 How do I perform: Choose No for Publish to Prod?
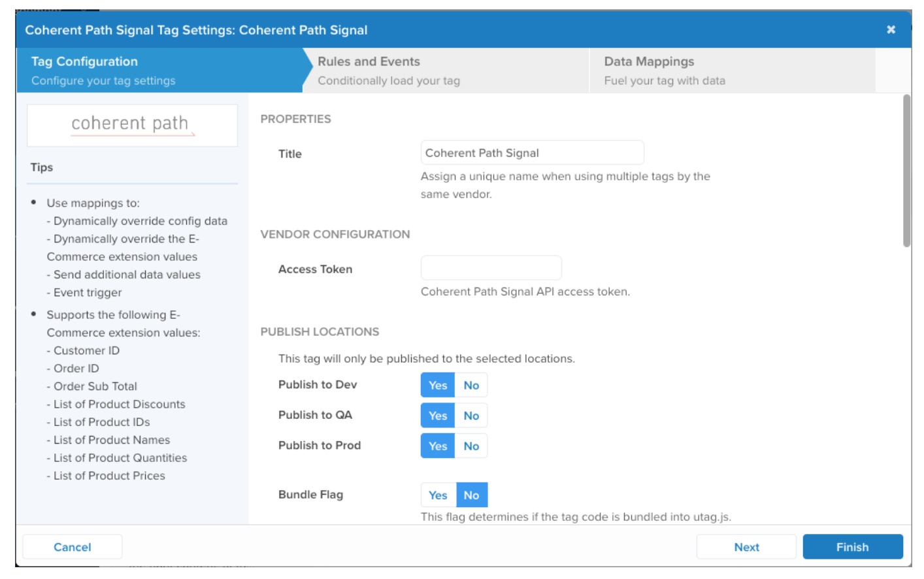coord(471,446)
